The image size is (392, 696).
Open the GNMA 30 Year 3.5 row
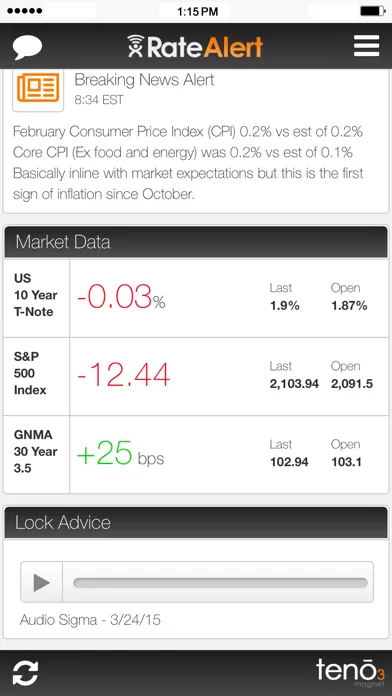[196, 455]
